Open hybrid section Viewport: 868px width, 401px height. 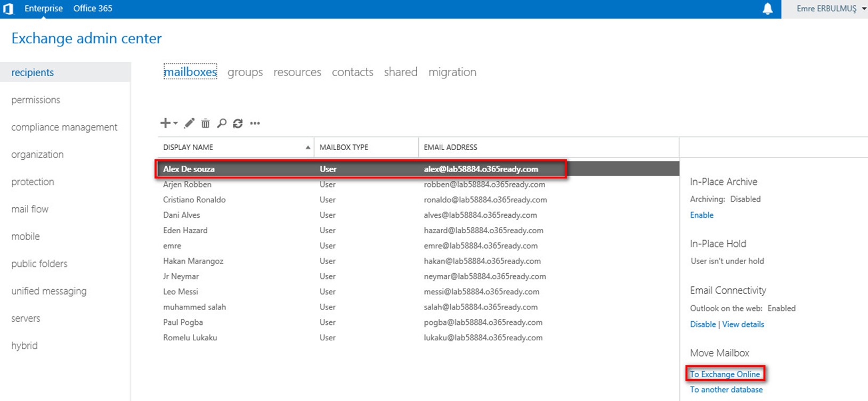(x=25, y=346)
